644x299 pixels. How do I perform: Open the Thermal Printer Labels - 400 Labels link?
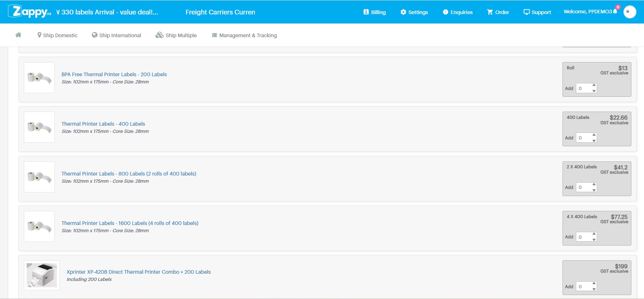(x=103, y=124)
